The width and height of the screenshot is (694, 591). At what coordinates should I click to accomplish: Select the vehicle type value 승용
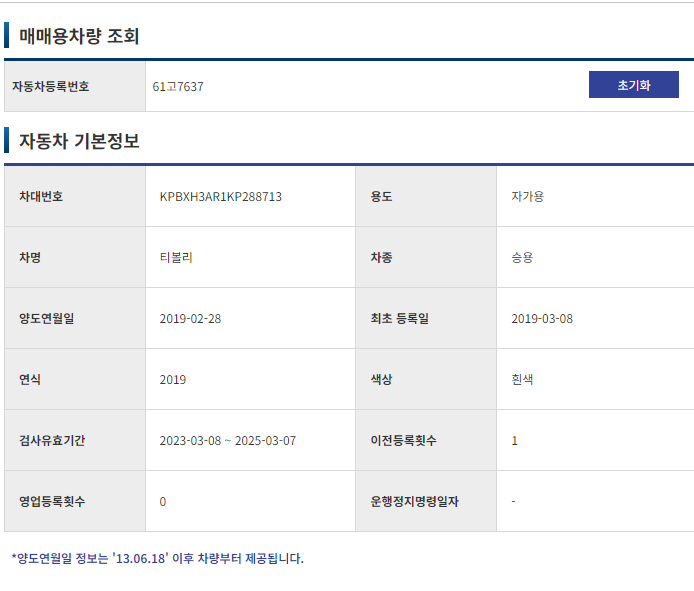(522, 257)
